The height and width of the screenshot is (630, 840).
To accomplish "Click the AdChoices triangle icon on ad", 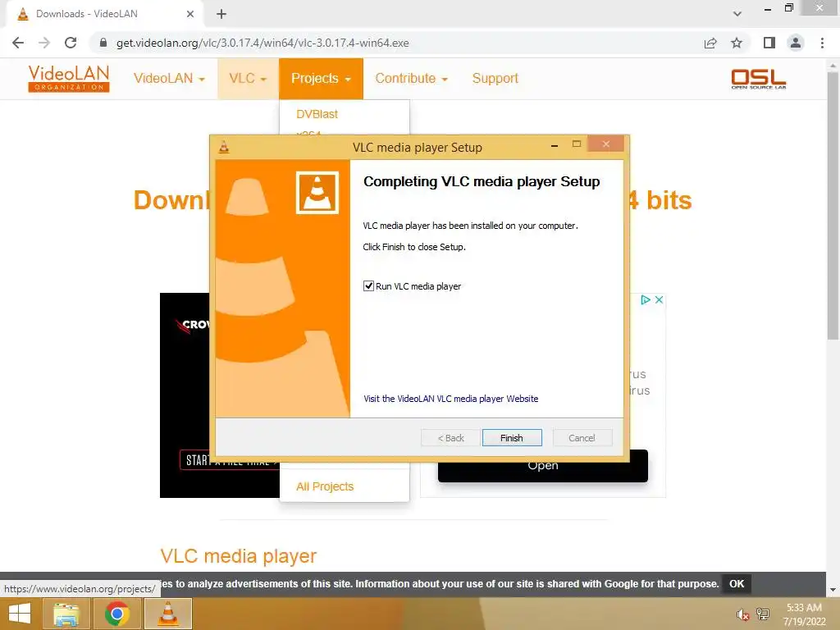I will [x=646, y=300].
